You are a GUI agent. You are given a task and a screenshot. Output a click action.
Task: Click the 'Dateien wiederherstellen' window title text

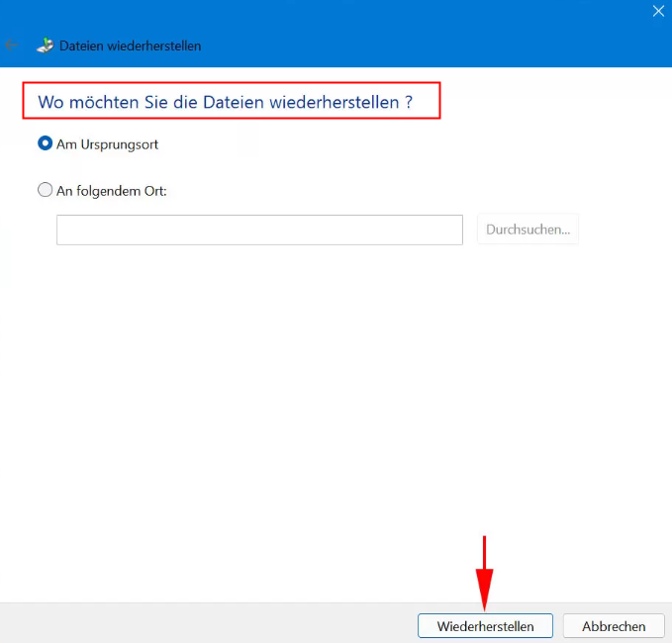point(131,46)
